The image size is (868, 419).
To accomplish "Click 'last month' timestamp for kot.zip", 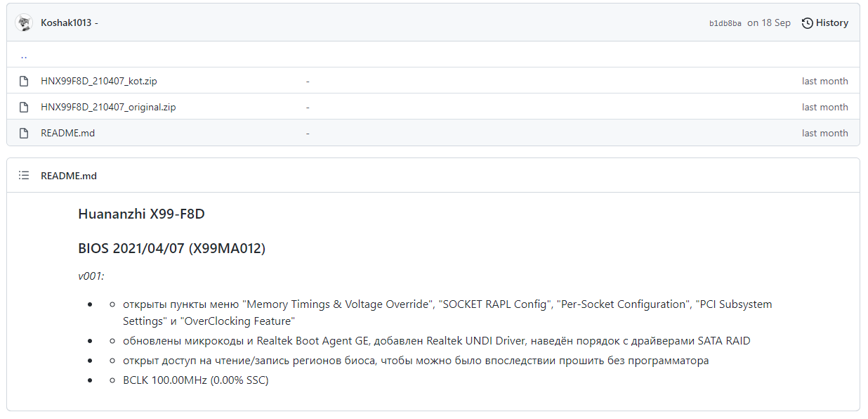I will (824, 81).
